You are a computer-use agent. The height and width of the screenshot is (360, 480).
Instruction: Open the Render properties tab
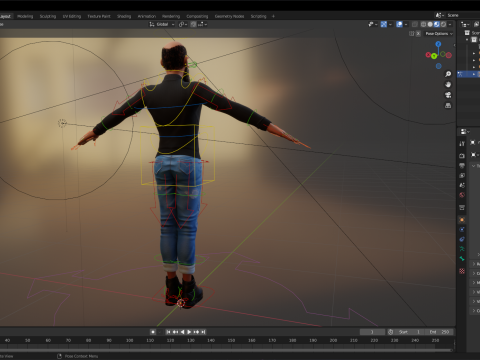click(462, 156)
